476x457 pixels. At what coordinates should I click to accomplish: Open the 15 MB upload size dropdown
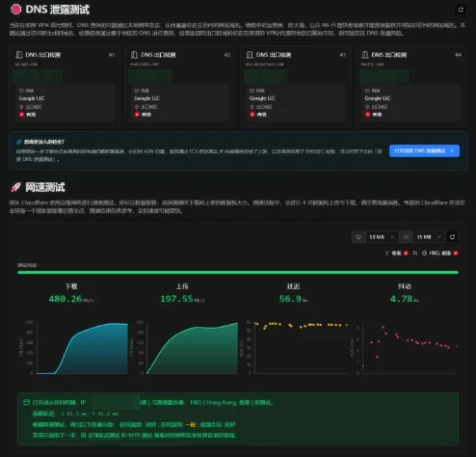429,237
